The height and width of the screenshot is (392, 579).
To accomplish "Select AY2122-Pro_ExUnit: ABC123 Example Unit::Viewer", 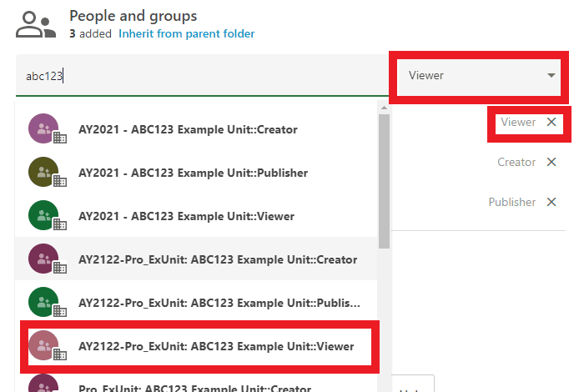I will tap(215, 346).
